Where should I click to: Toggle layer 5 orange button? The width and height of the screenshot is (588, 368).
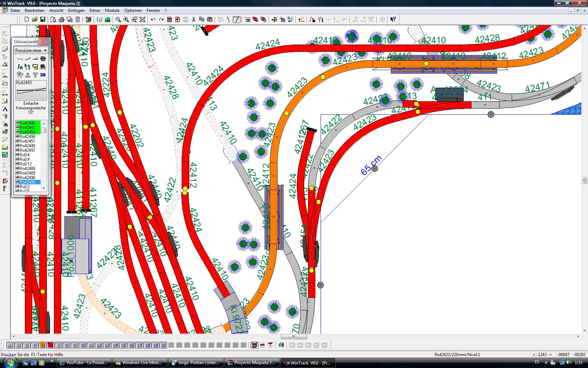pos(43,345)
